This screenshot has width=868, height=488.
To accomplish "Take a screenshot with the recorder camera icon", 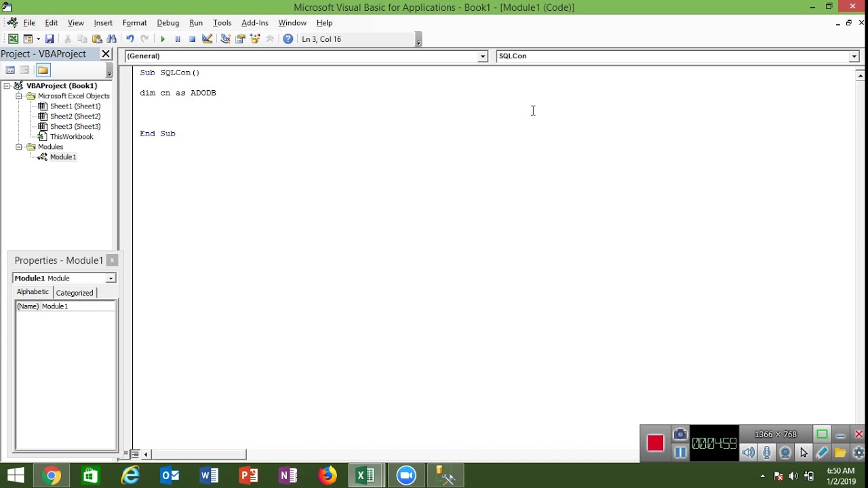I will coord(680,434).
